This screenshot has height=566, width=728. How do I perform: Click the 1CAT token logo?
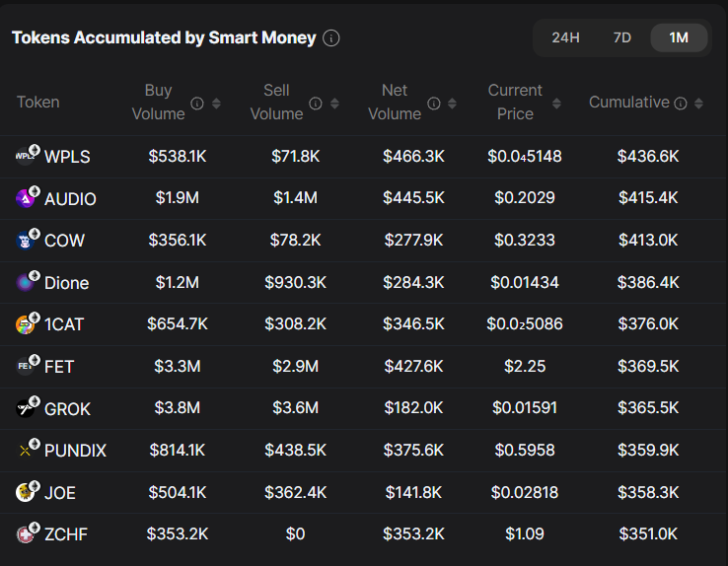click(27, 323)
